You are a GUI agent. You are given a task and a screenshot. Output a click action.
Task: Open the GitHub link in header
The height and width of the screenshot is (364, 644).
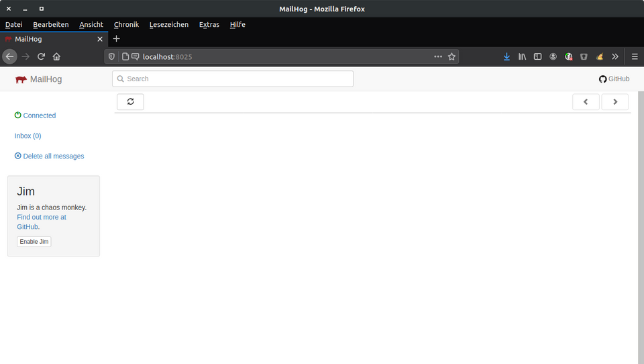click(614, 79)
